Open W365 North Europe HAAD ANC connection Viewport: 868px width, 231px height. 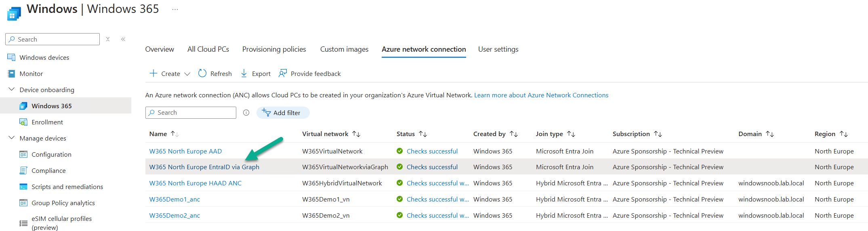pos(195,183)
